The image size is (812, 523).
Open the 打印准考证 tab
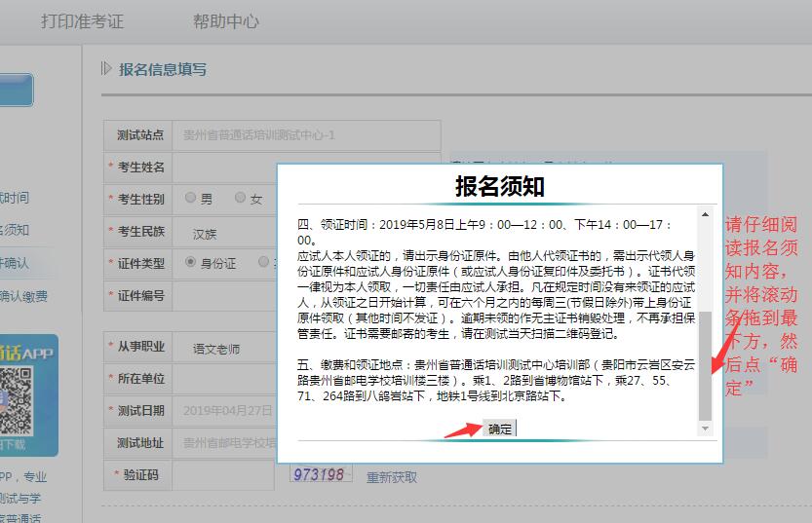pyautogui.click(x=82, y=21)
